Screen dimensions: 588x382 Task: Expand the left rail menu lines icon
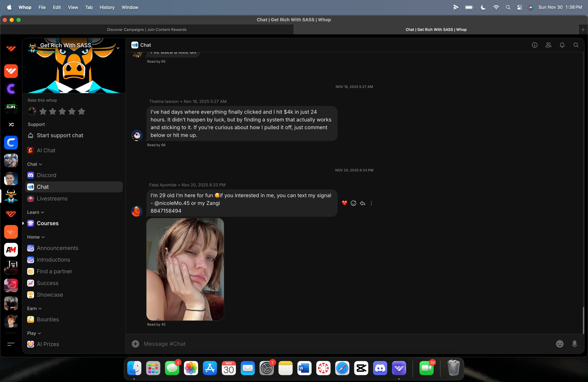click(x=11, y=344)
